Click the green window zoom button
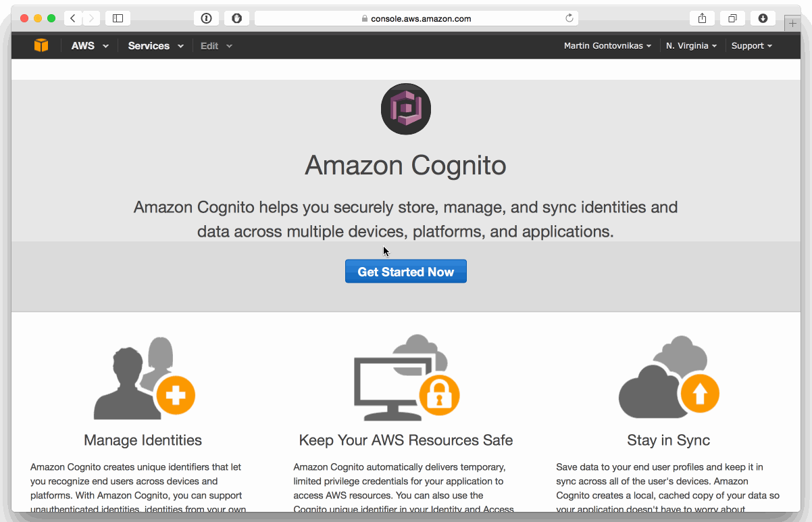Screen dimensions: 812x522 click(51, 18)
